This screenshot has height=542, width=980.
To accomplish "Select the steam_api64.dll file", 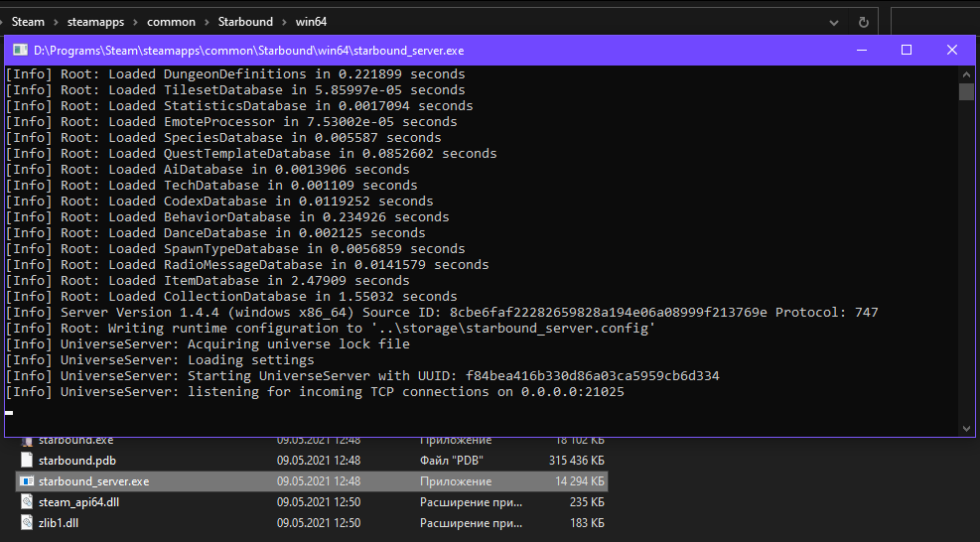I will [78, 502].
